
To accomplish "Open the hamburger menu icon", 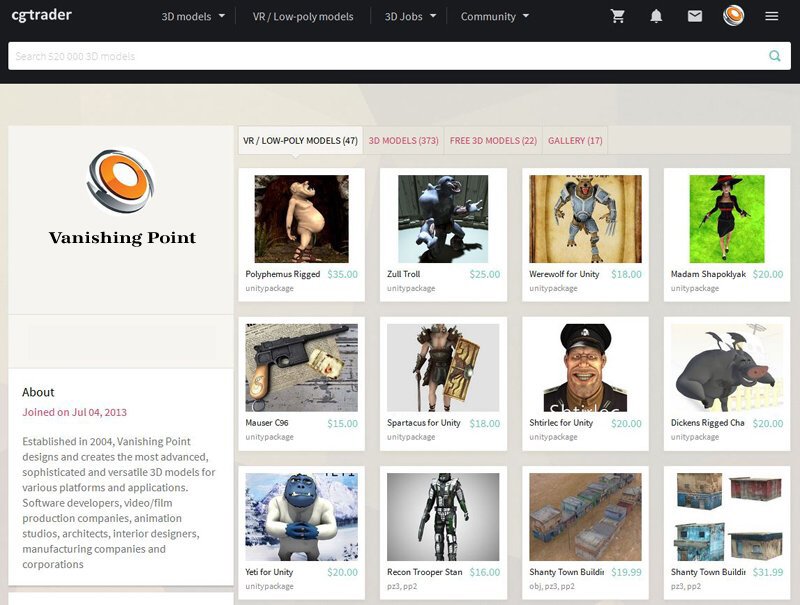I will pyautogui.click(x=771, y=16).
